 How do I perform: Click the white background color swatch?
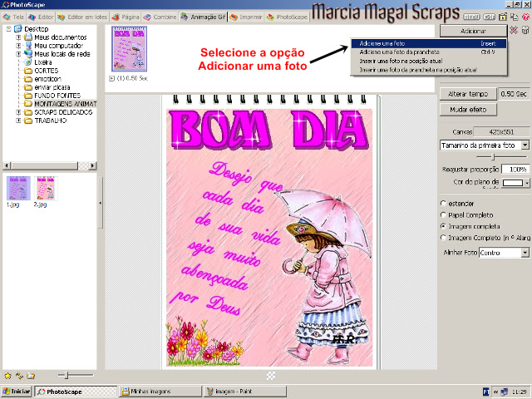513,183
